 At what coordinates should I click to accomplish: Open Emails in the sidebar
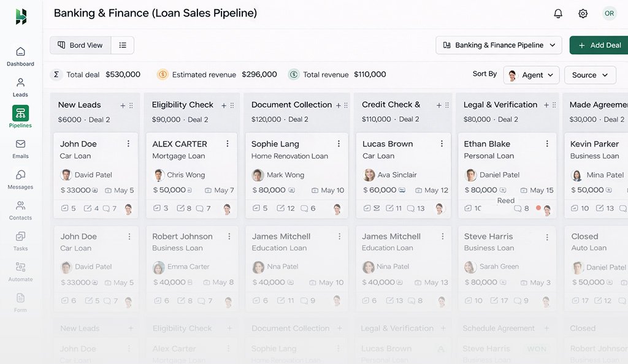coord(20,148)
